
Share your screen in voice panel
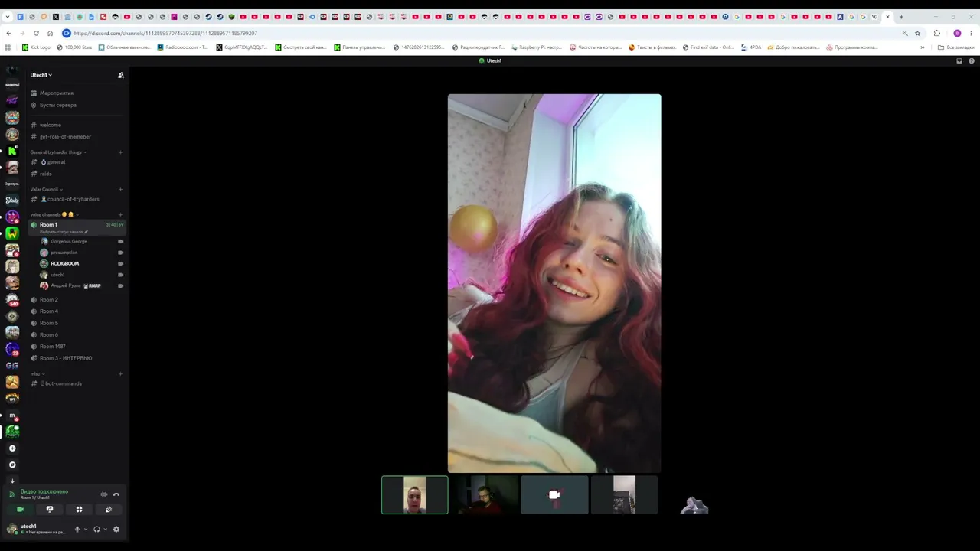tap(50, 509)
